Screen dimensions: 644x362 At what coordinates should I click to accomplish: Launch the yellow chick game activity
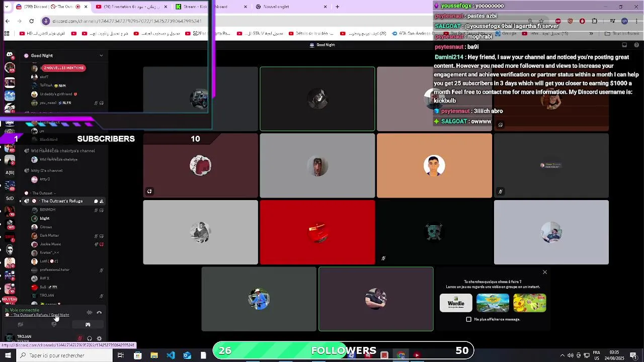pyautogui.click(x=530, y=303)
